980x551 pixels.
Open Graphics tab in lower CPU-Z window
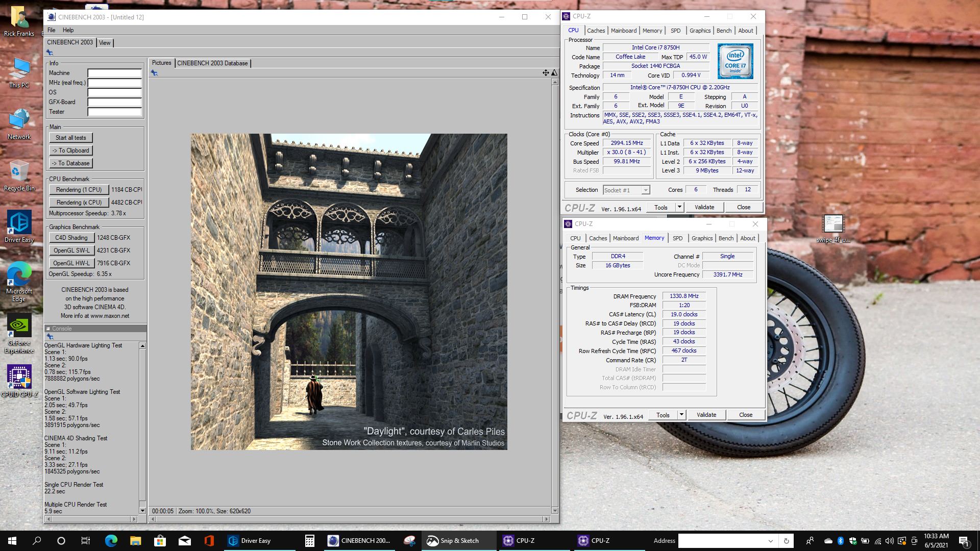pos(702,238)
